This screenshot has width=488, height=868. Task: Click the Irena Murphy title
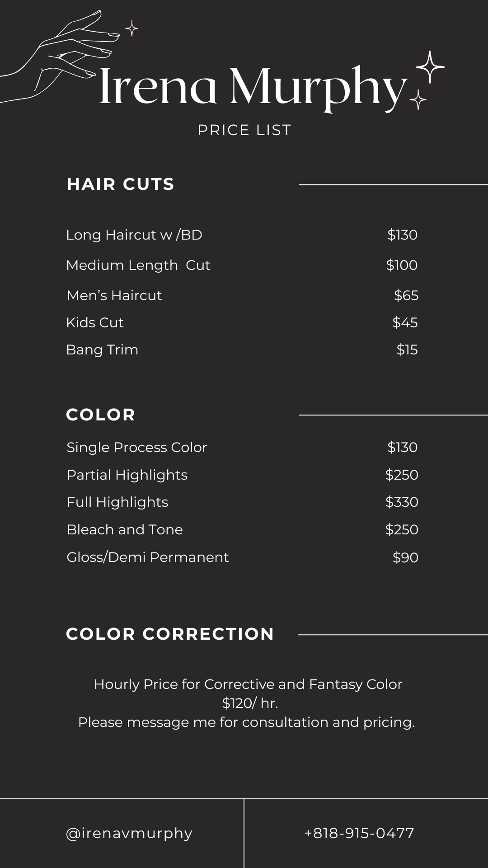point(252,87)
